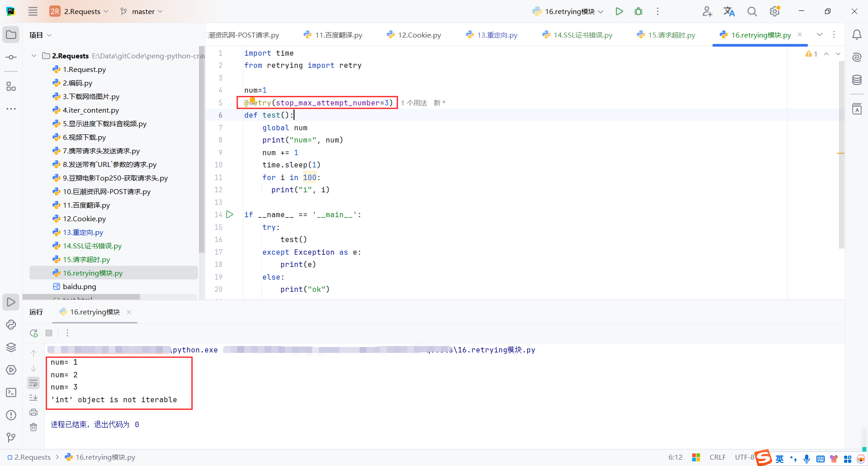Switch to the 13.重定向.py tab
Image resolution: width=868 pixels, height=466 pixels.
pyautogui.click(x=492, y=35)
